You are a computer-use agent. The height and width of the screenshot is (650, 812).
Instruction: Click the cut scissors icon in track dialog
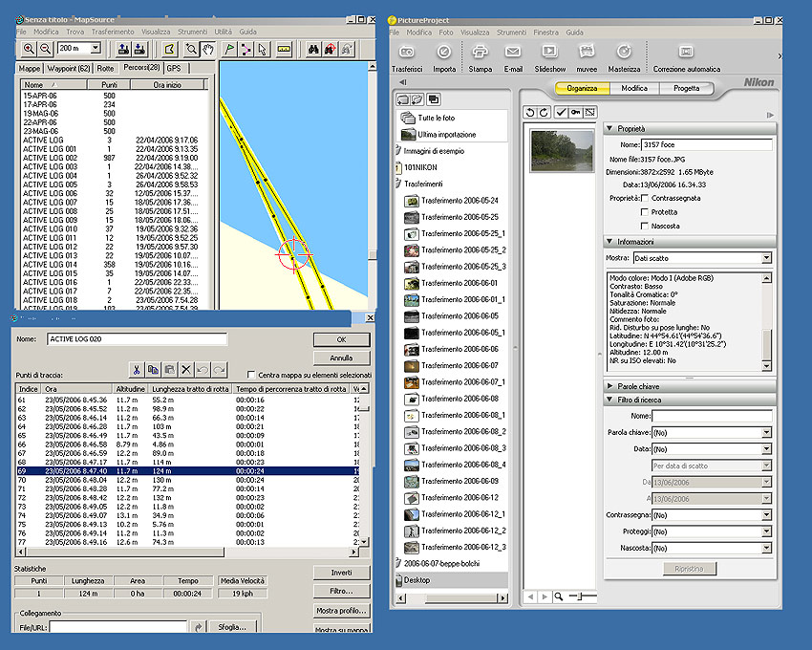(x=137, y=370)
